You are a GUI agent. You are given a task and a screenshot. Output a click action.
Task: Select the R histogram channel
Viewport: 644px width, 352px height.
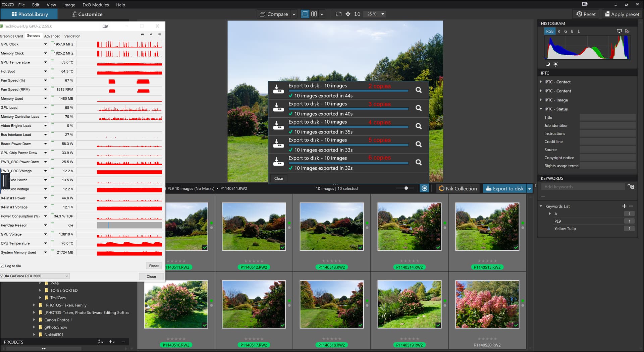click(559, 31)
